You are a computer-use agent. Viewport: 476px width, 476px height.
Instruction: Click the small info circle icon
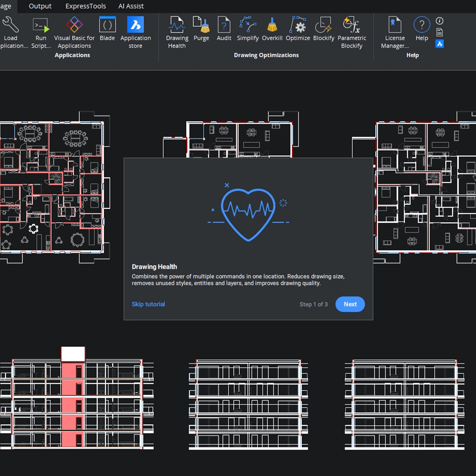[440, 21]
